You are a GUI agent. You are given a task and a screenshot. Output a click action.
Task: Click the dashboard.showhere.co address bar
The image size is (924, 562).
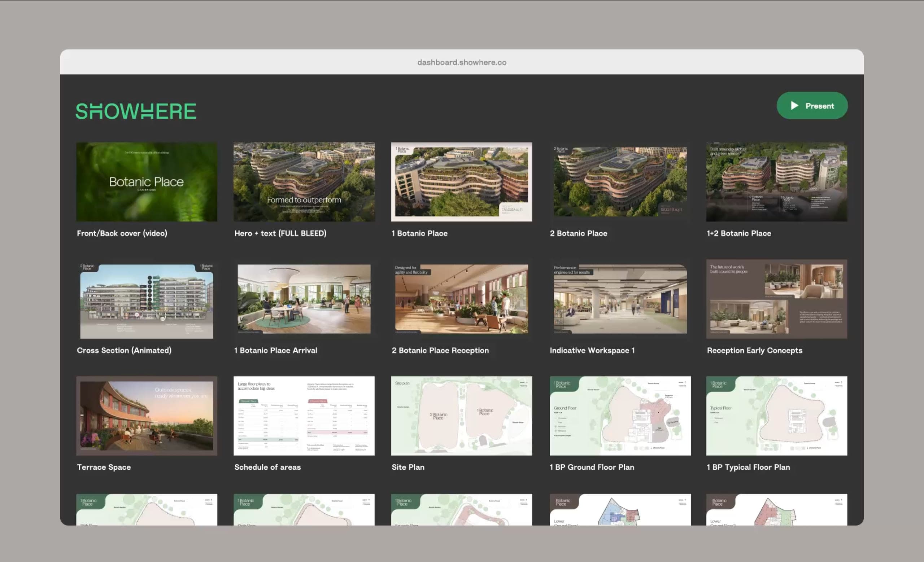click(462, 62)
